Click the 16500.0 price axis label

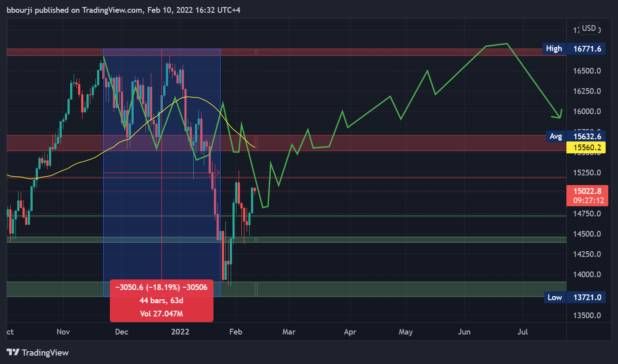click(587, 71)
